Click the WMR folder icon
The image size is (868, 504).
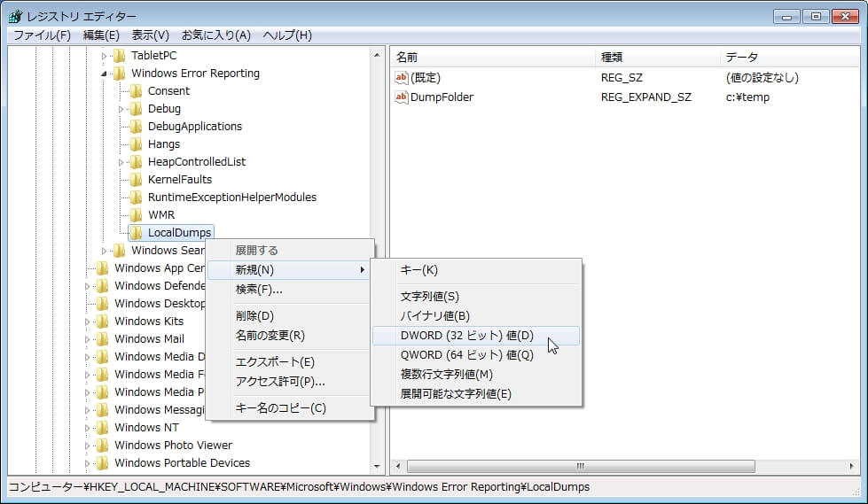point(136,215)
